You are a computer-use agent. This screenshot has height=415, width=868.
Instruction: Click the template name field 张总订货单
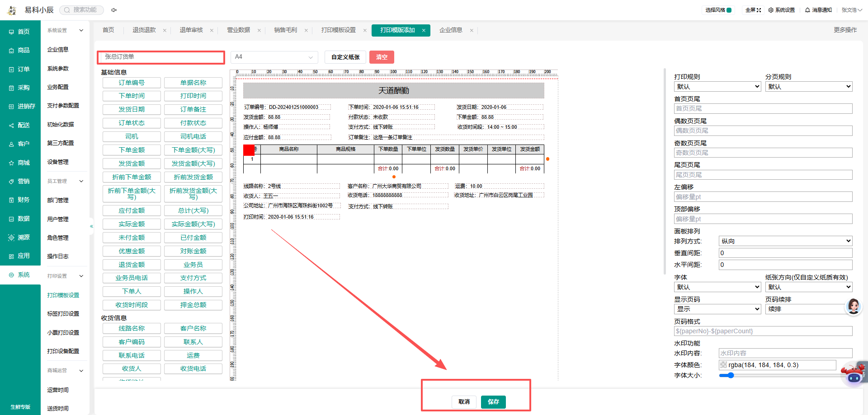pos(161,57)
